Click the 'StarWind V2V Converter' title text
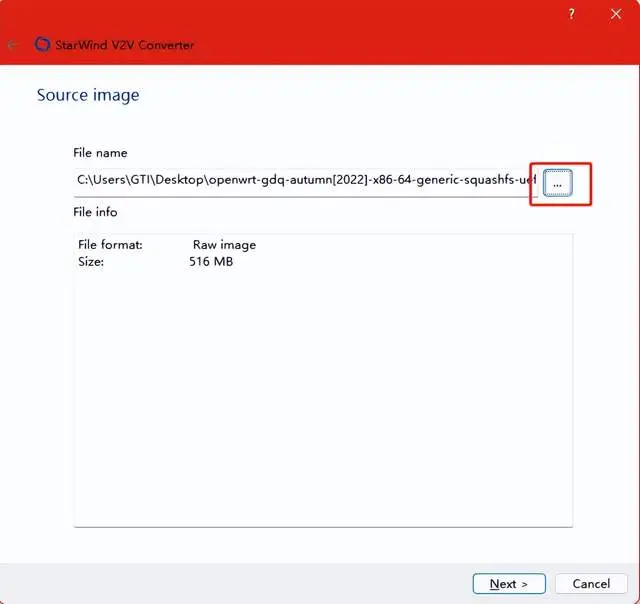Viewport: 640px width, 604px height. point(124,45)
